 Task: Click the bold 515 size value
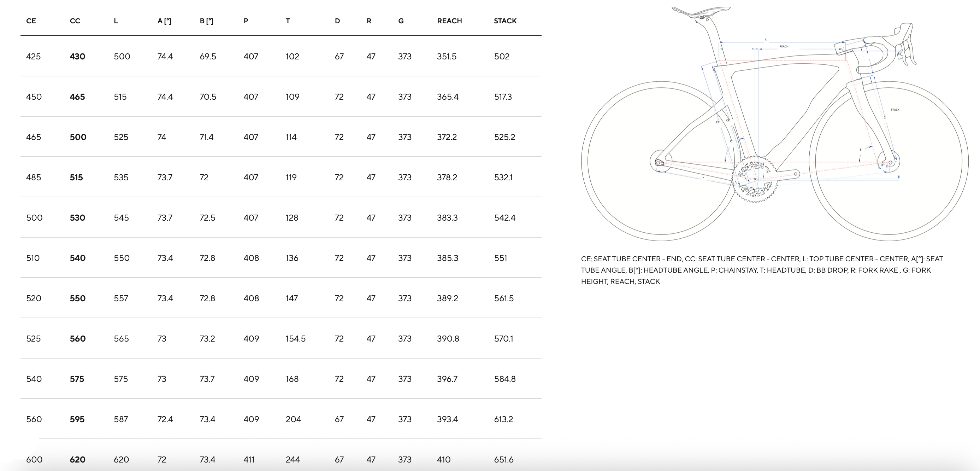[76, 178]
